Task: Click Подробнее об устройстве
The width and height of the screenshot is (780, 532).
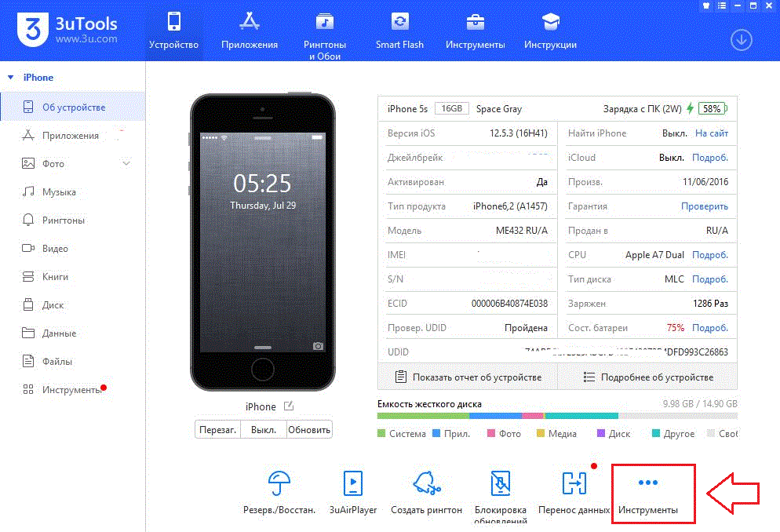Action: point(647,377)
